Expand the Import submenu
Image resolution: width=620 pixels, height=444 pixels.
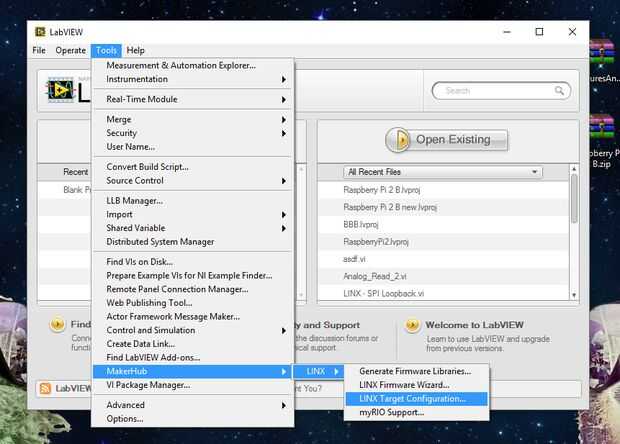pos(193,214)
